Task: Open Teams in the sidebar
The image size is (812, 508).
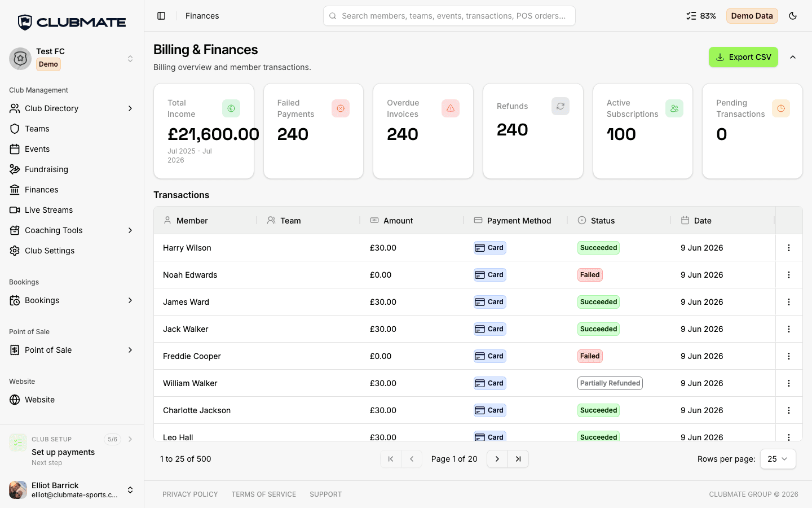Action: click(x=72, y=129)
